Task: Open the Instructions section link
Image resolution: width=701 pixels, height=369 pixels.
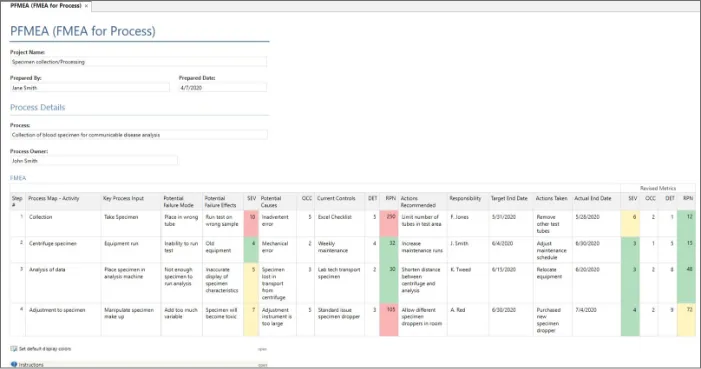Action: click(x=31, y=365)
